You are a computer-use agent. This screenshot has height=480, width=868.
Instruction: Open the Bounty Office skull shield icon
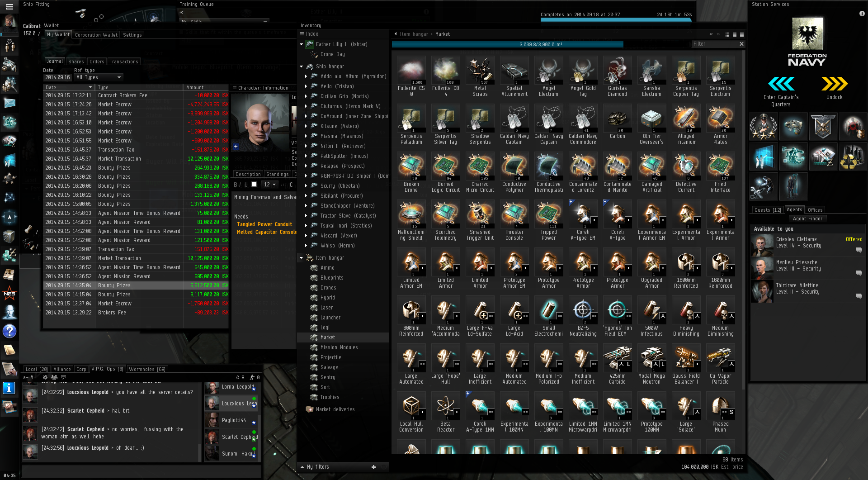[x=822, y=127]
